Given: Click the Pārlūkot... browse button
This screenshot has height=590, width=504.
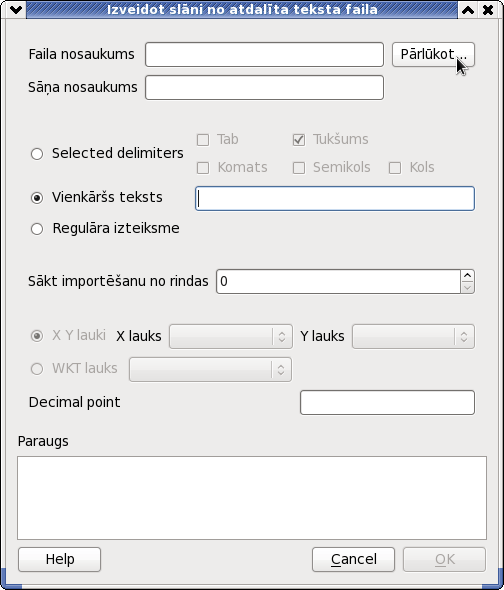Looking at the screenshot, I should click(x=433, y=55).
